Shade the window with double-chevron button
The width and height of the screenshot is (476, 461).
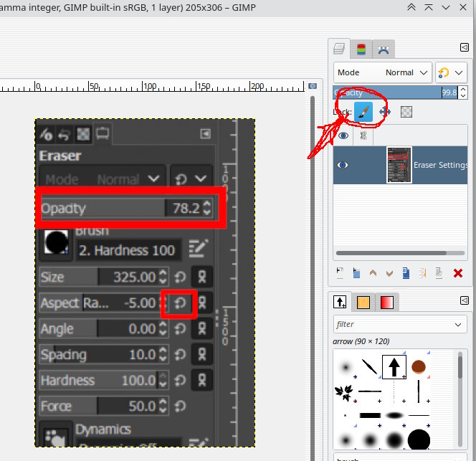pos(411,7)
